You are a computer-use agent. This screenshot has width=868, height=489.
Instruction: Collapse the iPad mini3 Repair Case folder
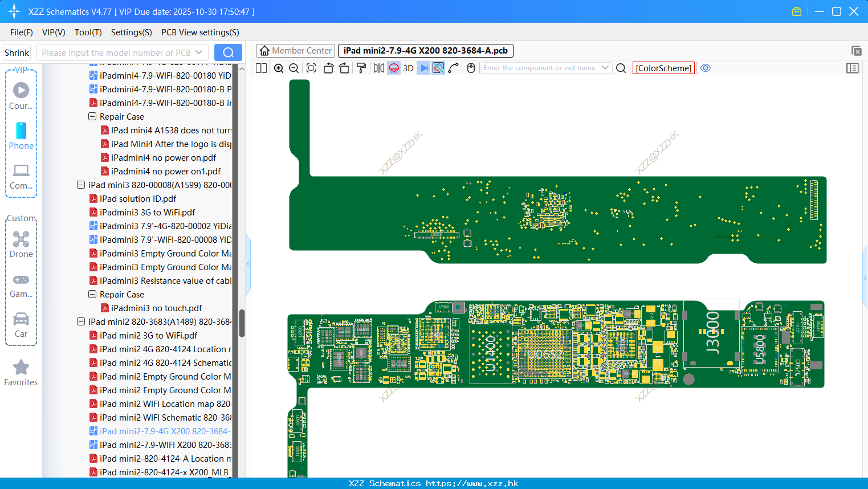(92, 294)
